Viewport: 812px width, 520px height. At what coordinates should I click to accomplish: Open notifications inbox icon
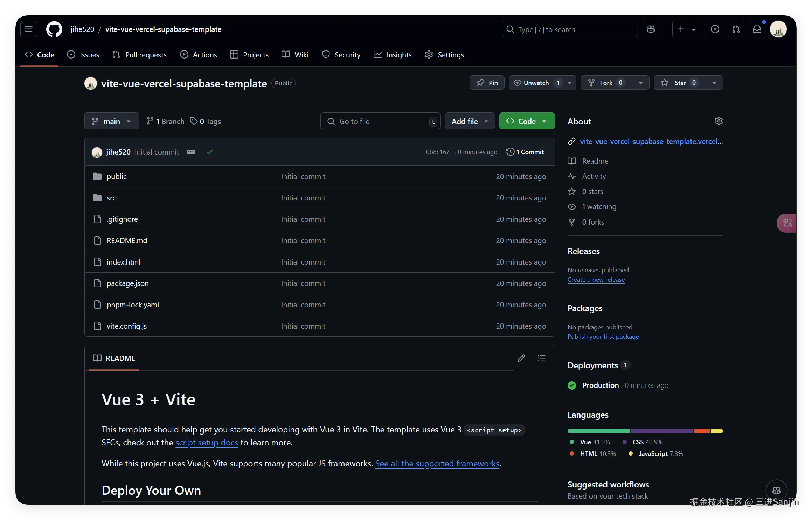[x=757, y=29]
